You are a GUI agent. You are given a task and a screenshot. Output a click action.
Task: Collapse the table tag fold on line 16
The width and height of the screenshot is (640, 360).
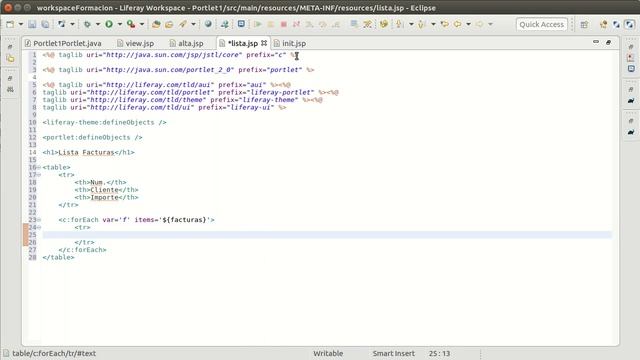click(x=39, y=167)
